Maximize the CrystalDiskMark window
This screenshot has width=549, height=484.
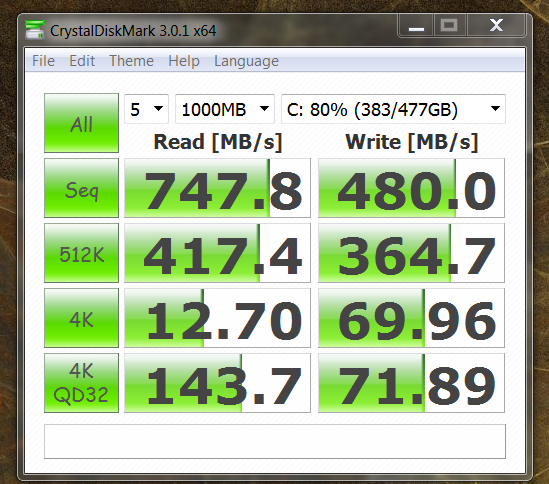point(449,26)
